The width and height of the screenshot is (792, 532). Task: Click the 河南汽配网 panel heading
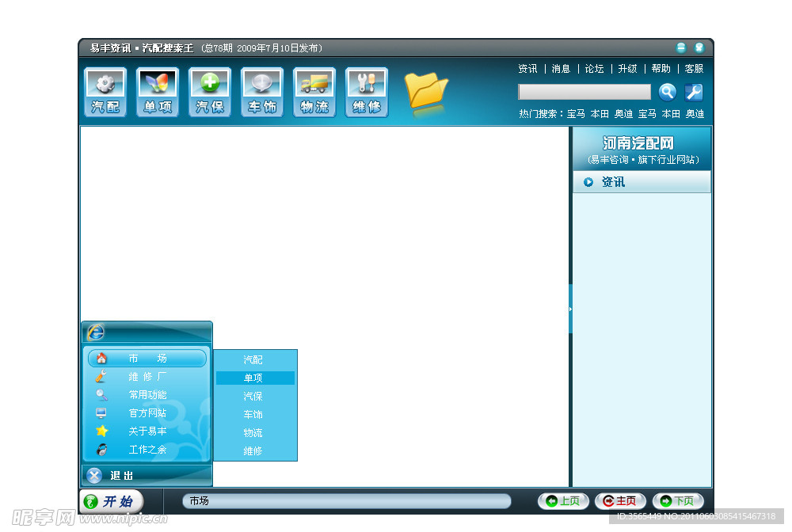[x=638, y=143]
